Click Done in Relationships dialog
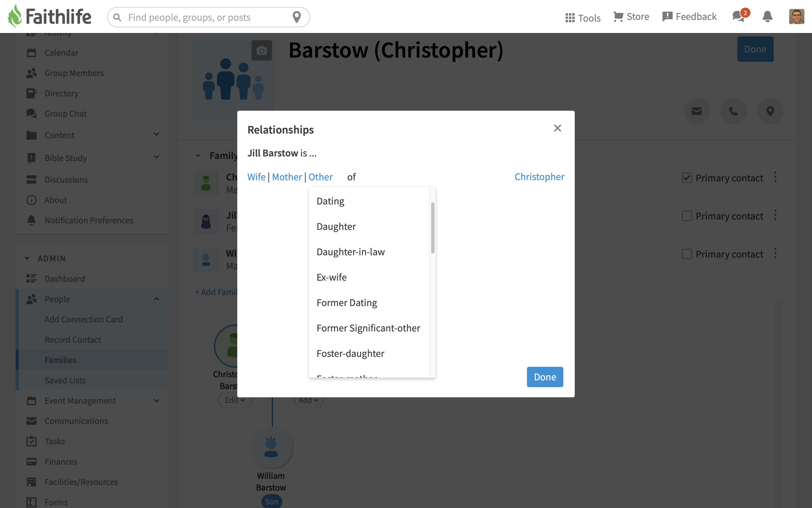Screen dimensions: 812x508 545,377
